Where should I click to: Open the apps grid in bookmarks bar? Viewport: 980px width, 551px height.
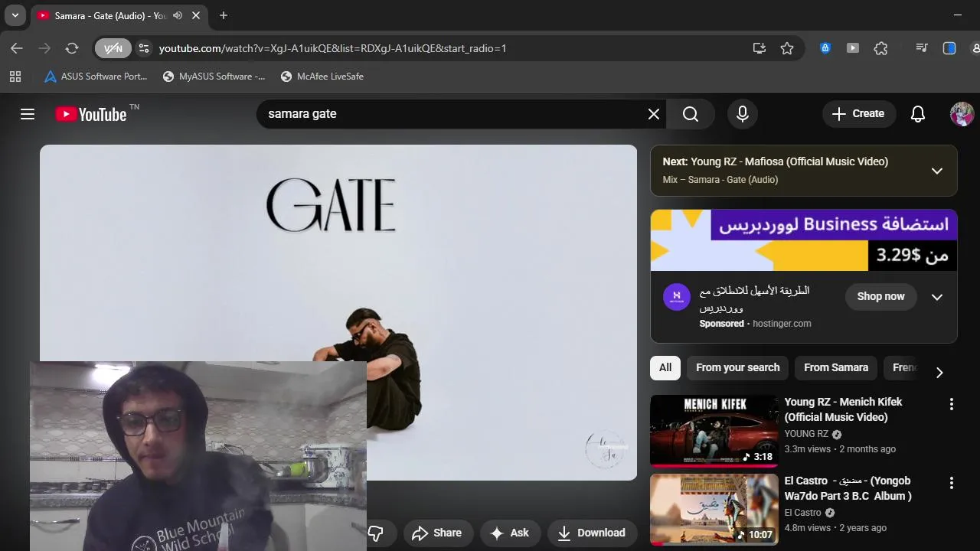[x=15, y=77]
